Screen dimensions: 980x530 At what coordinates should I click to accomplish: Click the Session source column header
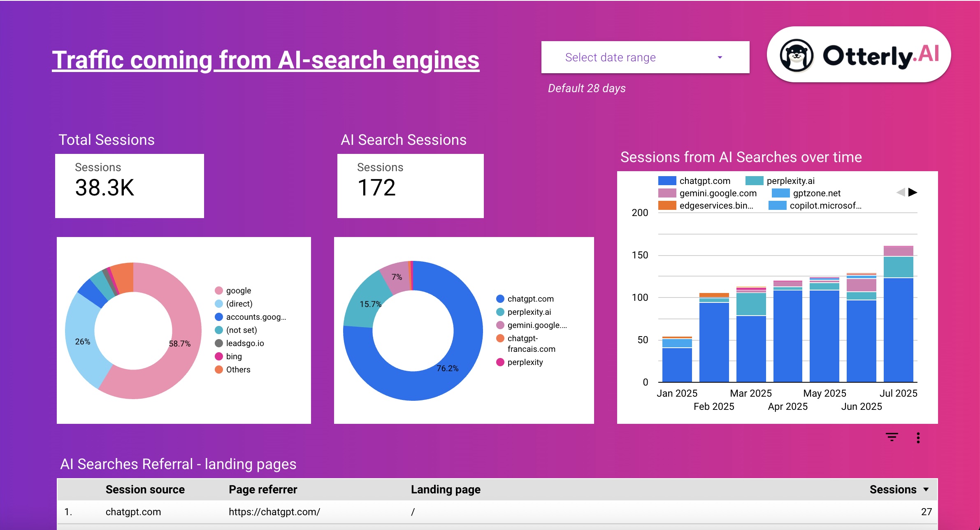145,489
